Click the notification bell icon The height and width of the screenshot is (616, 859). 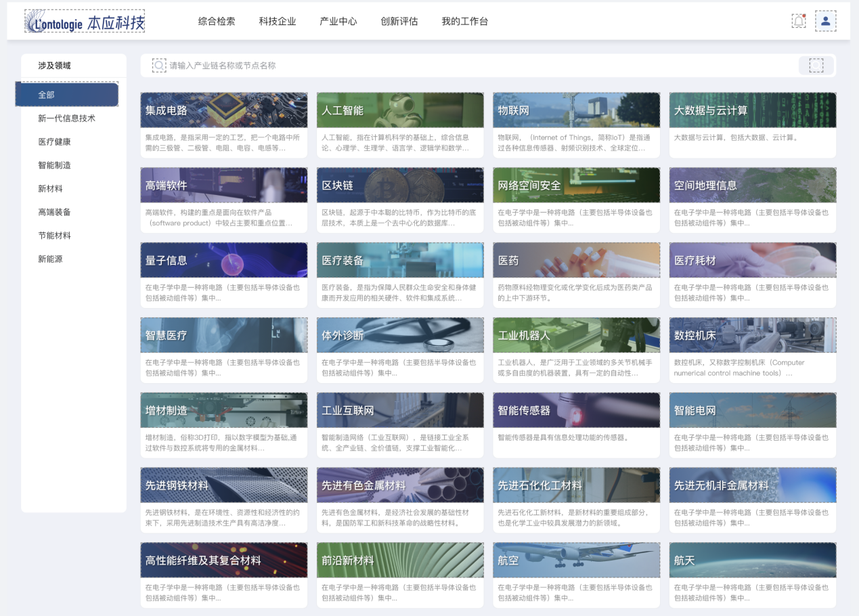[799, 21]
